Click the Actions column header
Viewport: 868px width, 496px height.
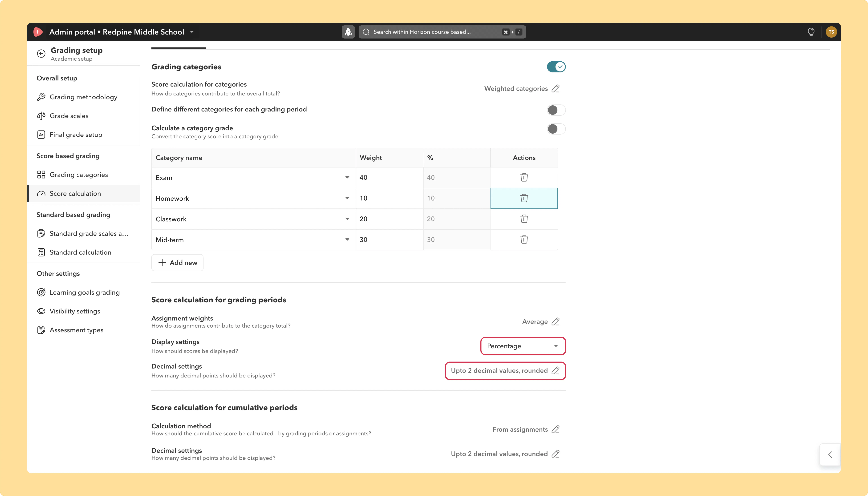(524, 158)
